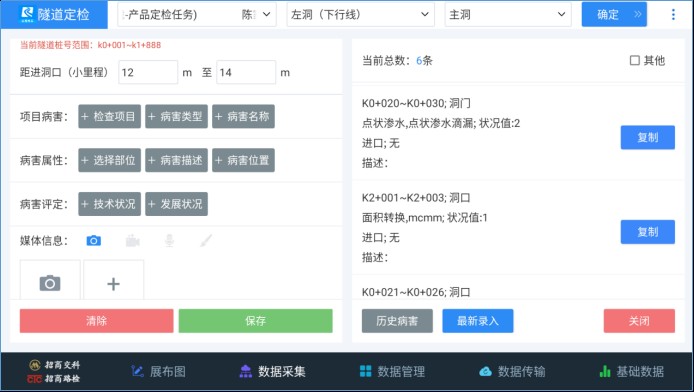The height and width of the screenshot is (392, 694).
Task: Go to the 数据管理 tab
Action: click(x=392, y=371)
